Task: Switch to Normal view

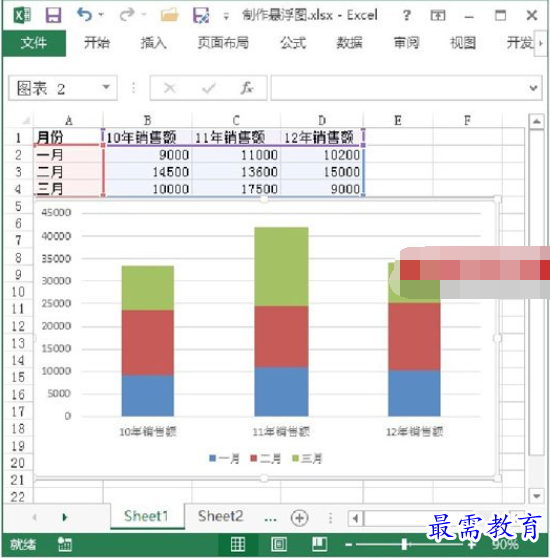Action: point(238,544)
